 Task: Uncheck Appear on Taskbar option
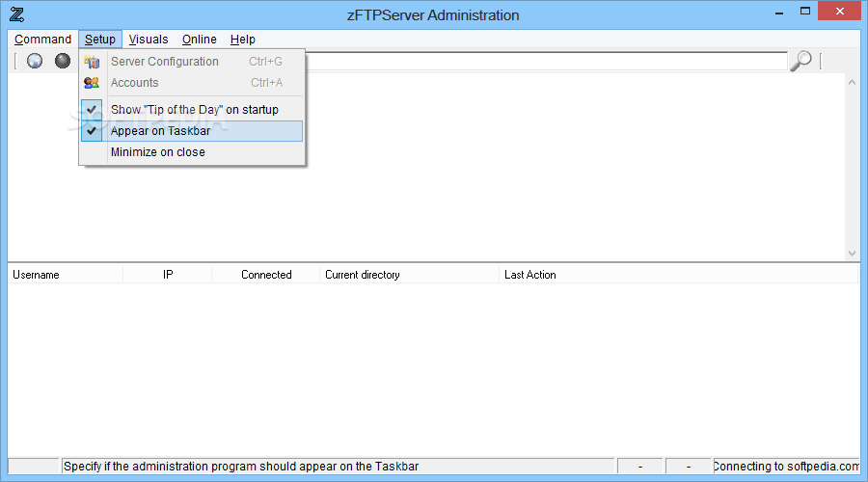pyautogui.click(x=192, y=130)
